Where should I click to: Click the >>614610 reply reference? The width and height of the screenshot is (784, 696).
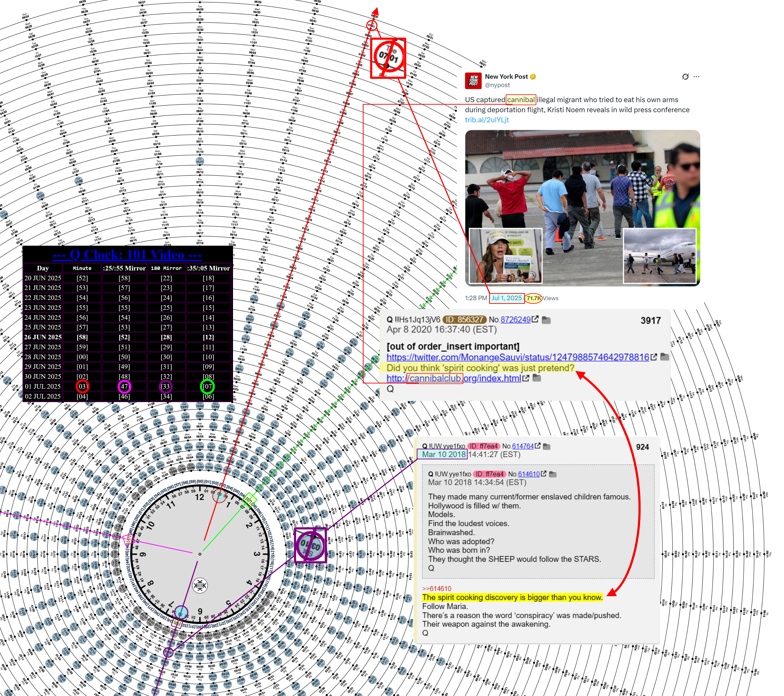(x=437, y=589)
